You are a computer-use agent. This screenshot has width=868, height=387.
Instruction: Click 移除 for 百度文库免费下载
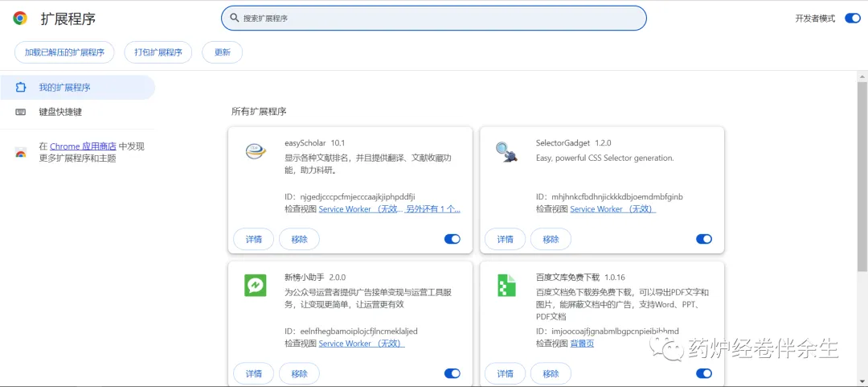[551, 373]
